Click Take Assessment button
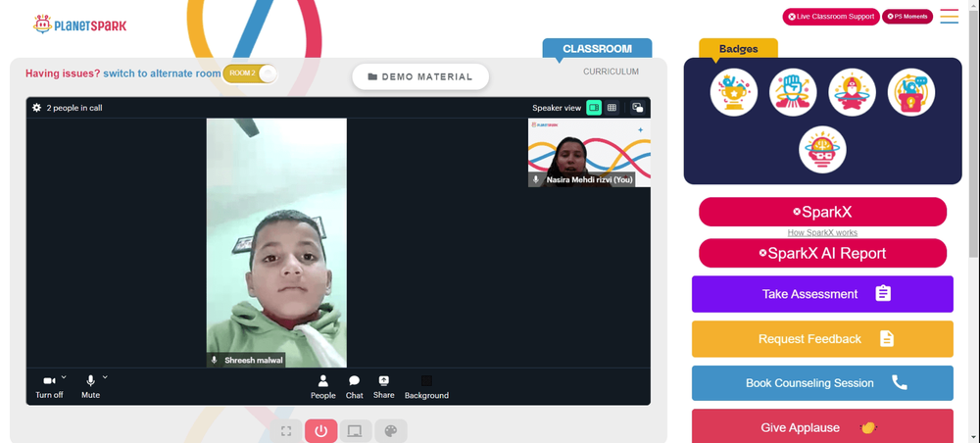980x443 pixels. tap(822, 294)
